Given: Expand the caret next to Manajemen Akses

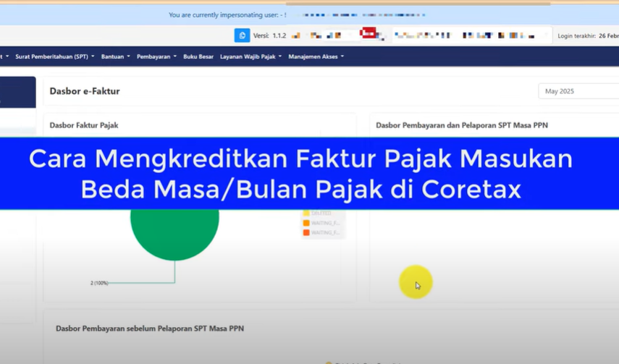Looking at the screenshot, I should [x=342, y=56].
